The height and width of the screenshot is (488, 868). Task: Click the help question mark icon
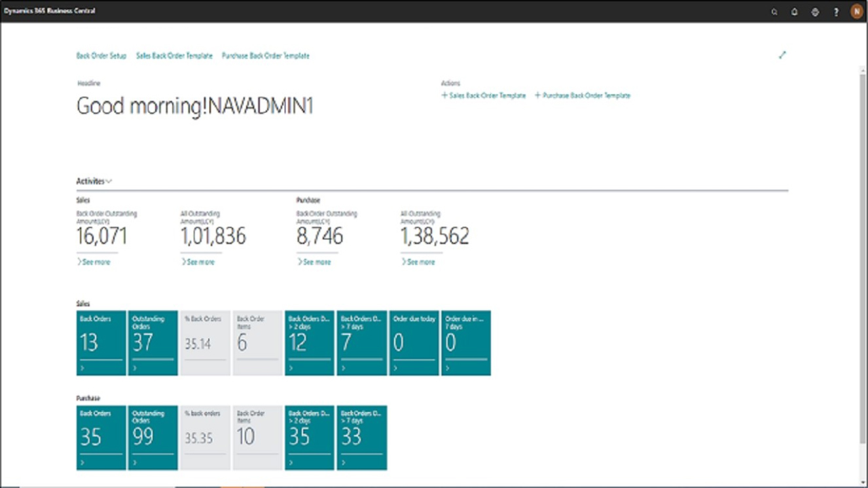tap(836, 12)
